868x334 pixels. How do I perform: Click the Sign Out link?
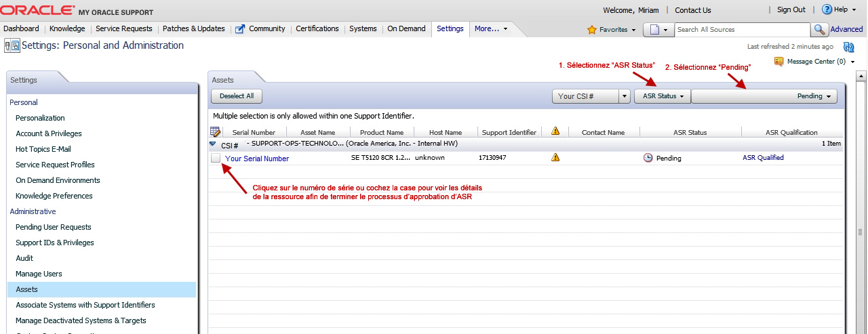coord(791,10)
